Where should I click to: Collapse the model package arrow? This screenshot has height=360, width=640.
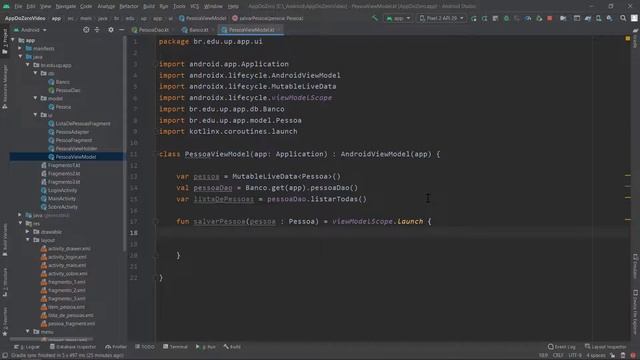[36, 98]
